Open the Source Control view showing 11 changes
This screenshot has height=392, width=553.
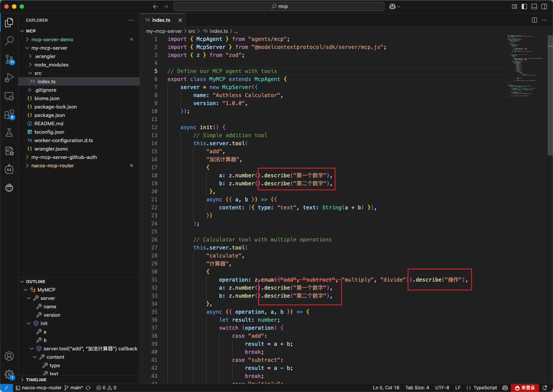(10, 59)
